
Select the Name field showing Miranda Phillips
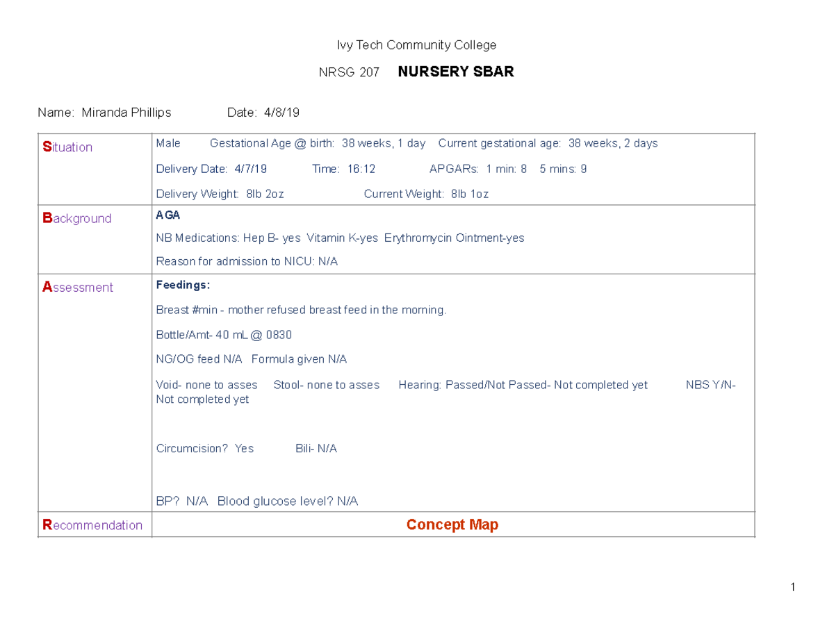105,112
